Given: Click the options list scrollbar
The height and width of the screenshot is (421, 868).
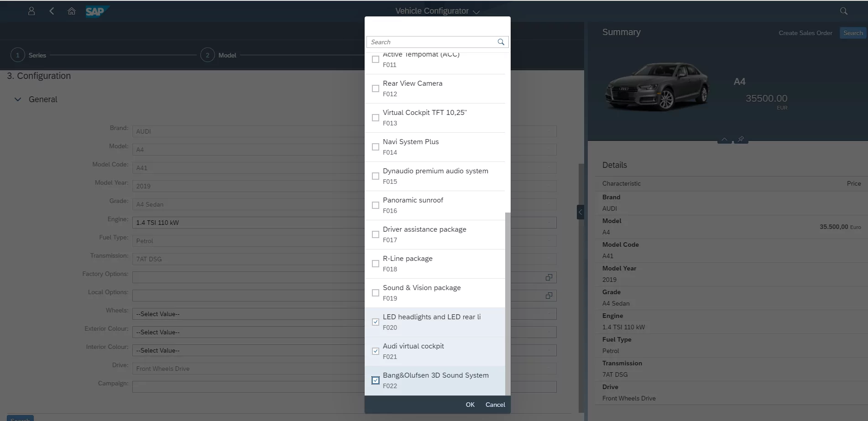Looking at the screenshot, I should pos(508,303).
